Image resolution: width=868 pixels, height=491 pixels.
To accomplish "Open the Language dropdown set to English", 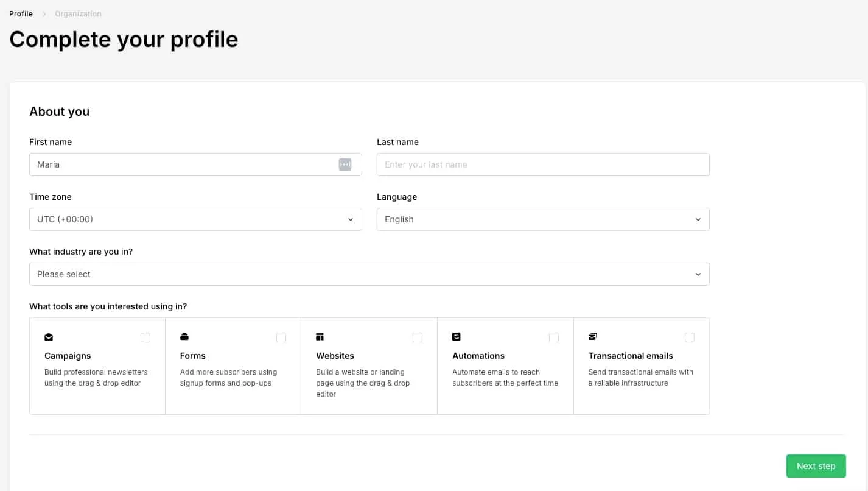I will coord(543,219).
